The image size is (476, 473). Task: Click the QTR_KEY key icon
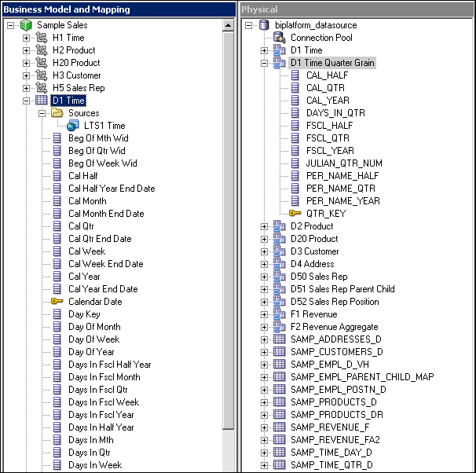click(295, 214)
